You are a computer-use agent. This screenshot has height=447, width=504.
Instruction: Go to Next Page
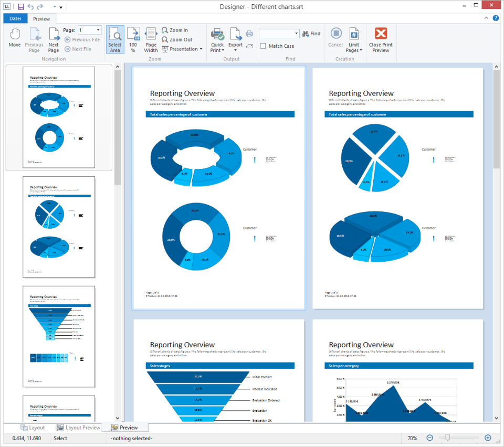(54, 40)
